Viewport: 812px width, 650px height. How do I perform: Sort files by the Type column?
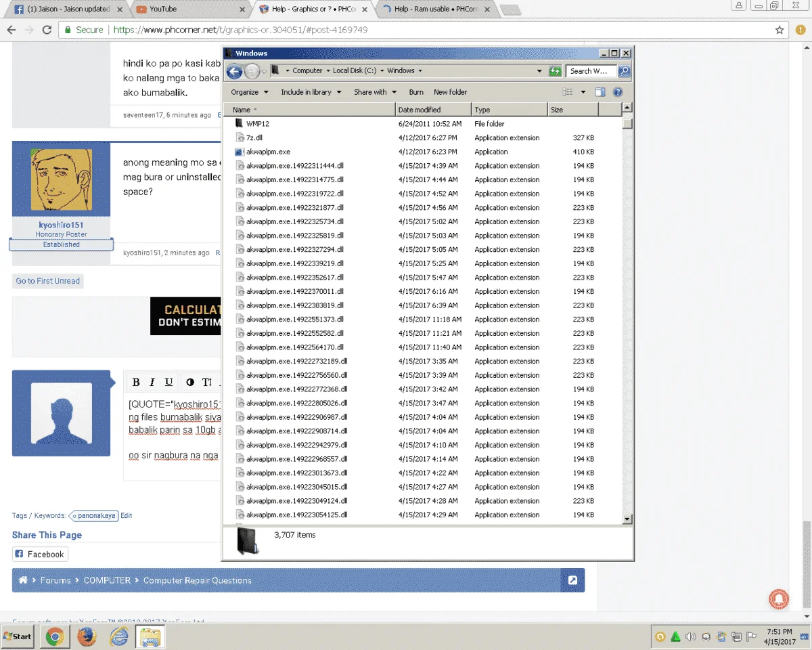(510, 110)
